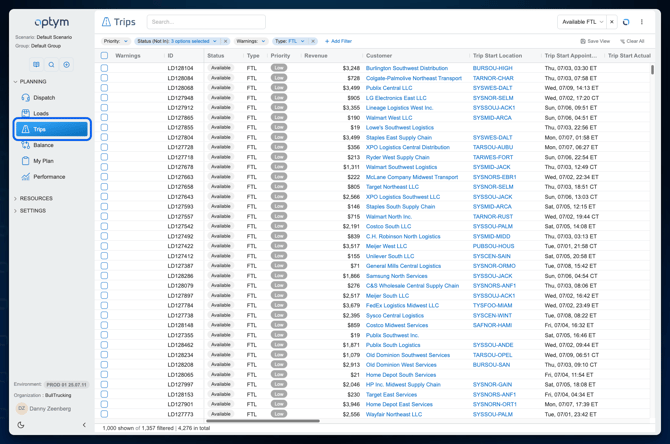Image resolution: width=670 pixels, height=444 pixels.
Task: Check the row checkbox for LD128104
Action: pyautogui.click(x=104, y=68)
